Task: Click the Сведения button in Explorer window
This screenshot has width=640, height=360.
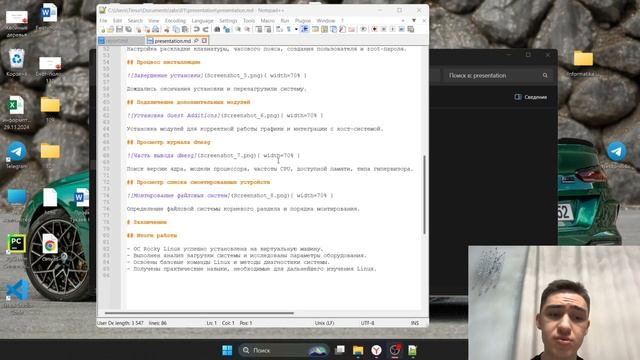Action: tap(531, 97)
